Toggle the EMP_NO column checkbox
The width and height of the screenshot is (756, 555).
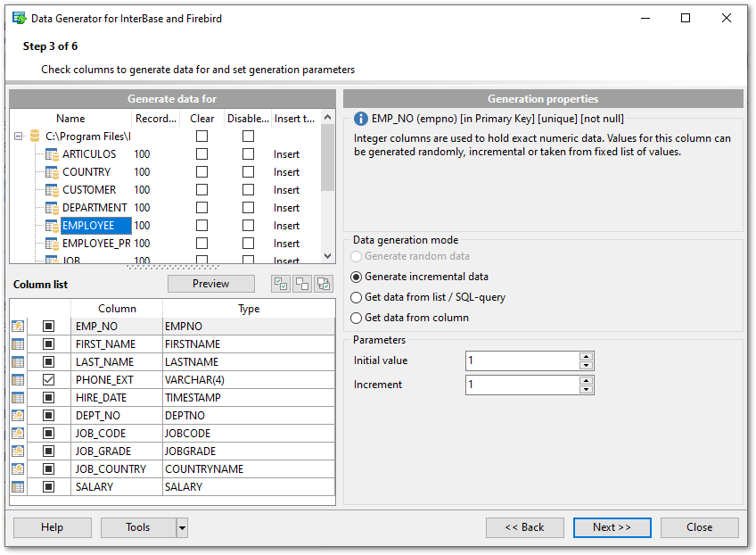pos(49,327)
